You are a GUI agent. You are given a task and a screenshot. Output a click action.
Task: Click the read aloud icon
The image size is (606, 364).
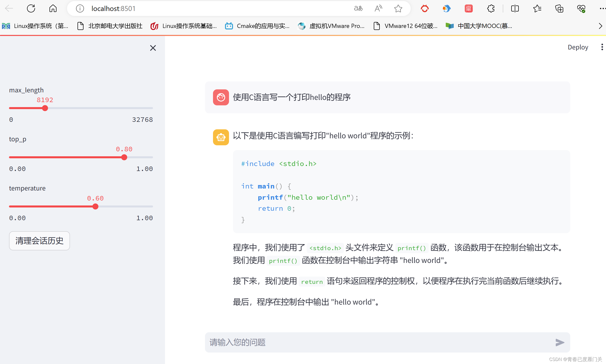[x=378, y=8]
